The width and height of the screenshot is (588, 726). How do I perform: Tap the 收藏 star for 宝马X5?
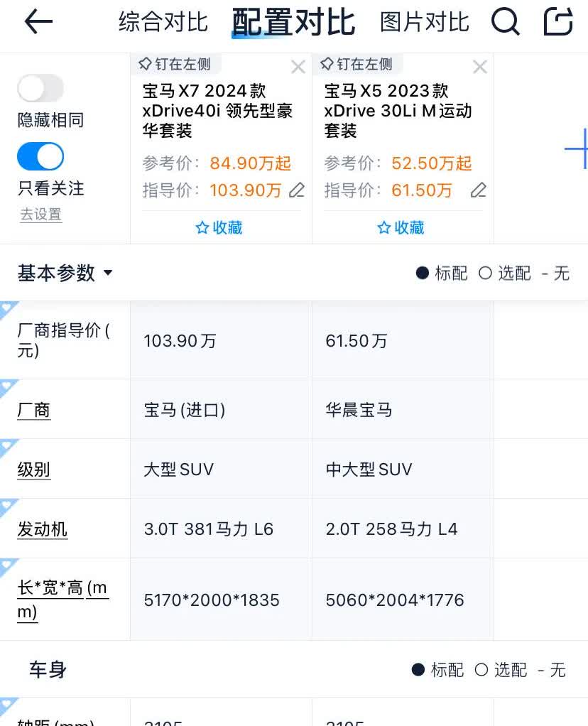[x=401, y=227]
